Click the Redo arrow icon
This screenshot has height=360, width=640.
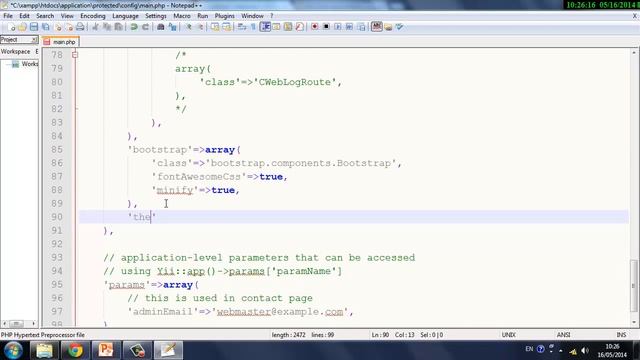click(x=145, y=27)
